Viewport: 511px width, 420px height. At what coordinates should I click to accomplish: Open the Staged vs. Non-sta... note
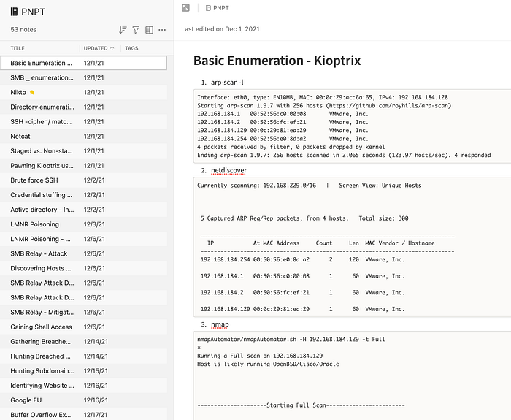pyautogui.click(x=83, y=151)
